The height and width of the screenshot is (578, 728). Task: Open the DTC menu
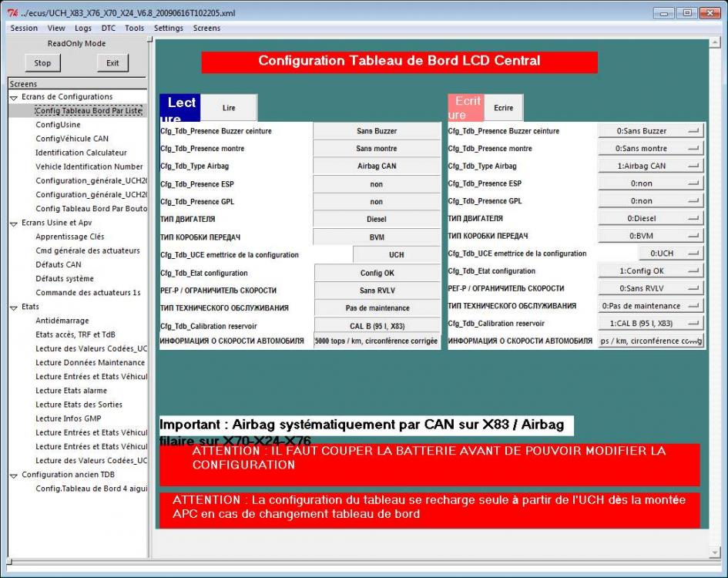click(108, 28)
